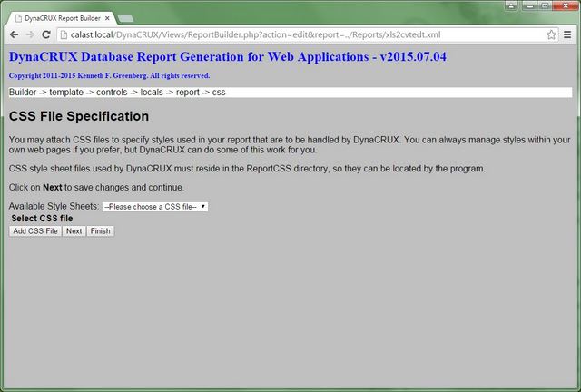The image size is (581, 392).
Task: Click the Add CSS File button
Action: pyautogui.click(x=35, y=231)
